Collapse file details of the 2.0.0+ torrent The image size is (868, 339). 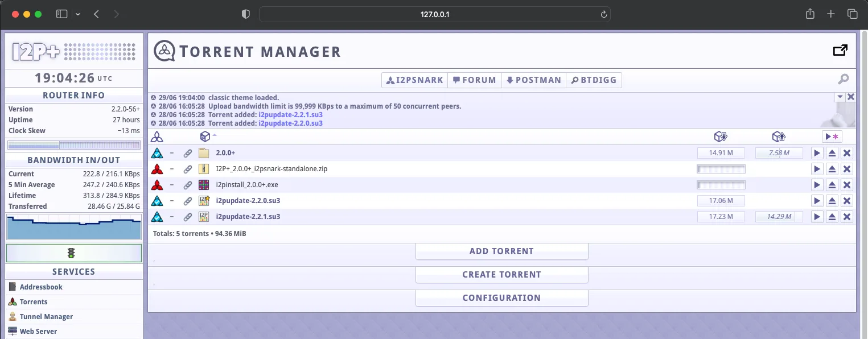[173, 152]
